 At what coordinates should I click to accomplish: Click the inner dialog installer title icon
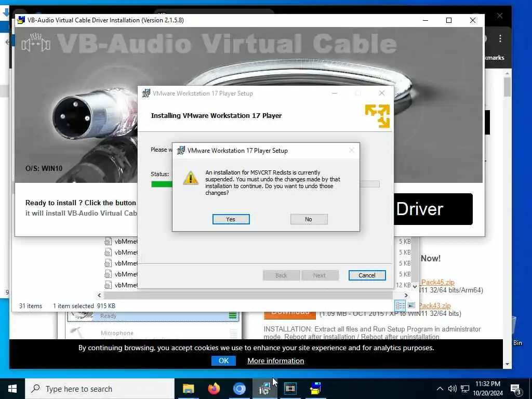coord(181,150)
